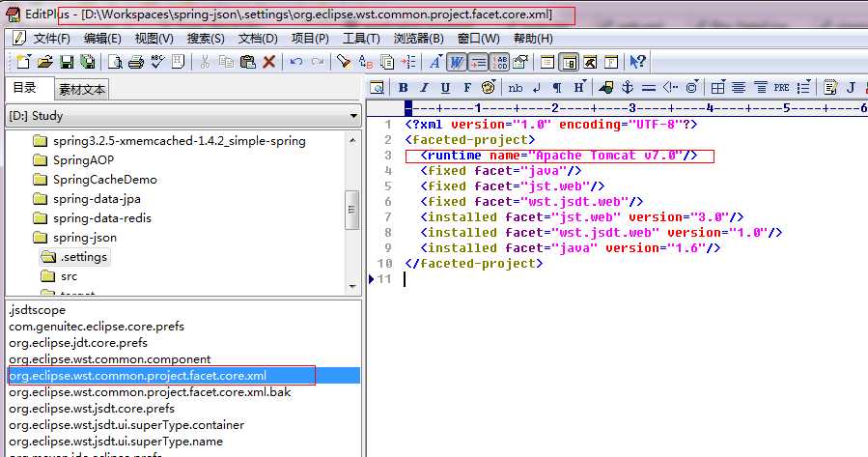The height and width of the screenshot is (457, 868).
Task: Open Find in Files from the toolbar
Action: pos(387,62)
